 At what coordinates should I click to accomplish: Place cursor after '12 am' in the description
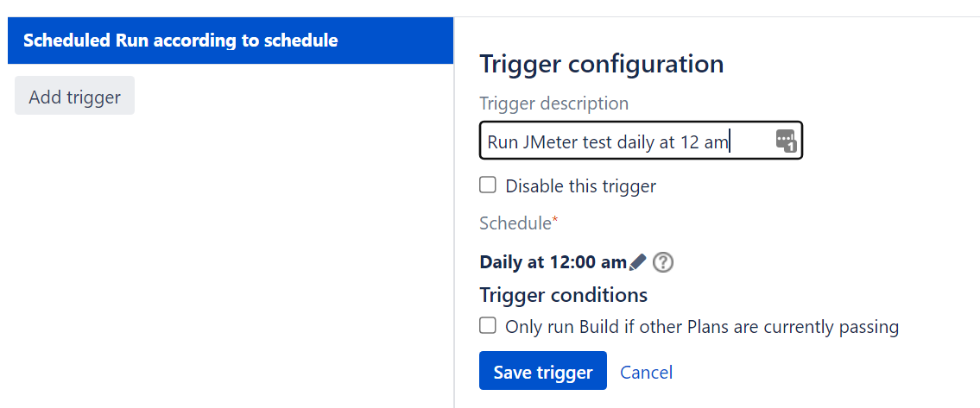click(730, 141)
